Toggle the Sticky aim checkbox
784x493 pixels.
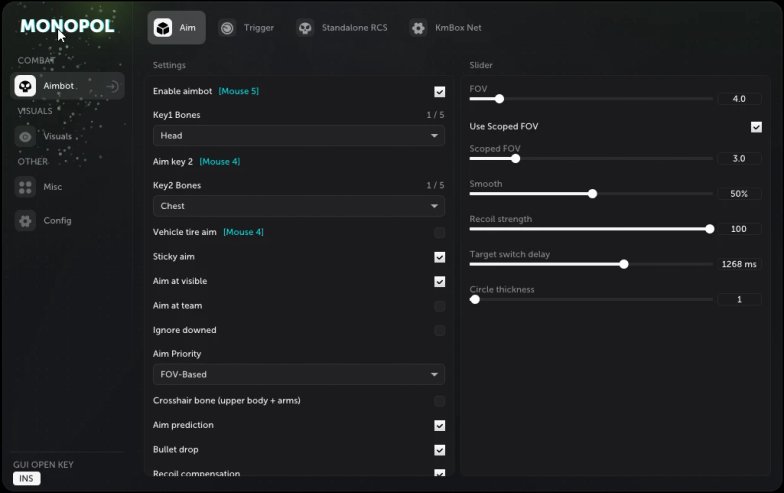coord(440,257)
